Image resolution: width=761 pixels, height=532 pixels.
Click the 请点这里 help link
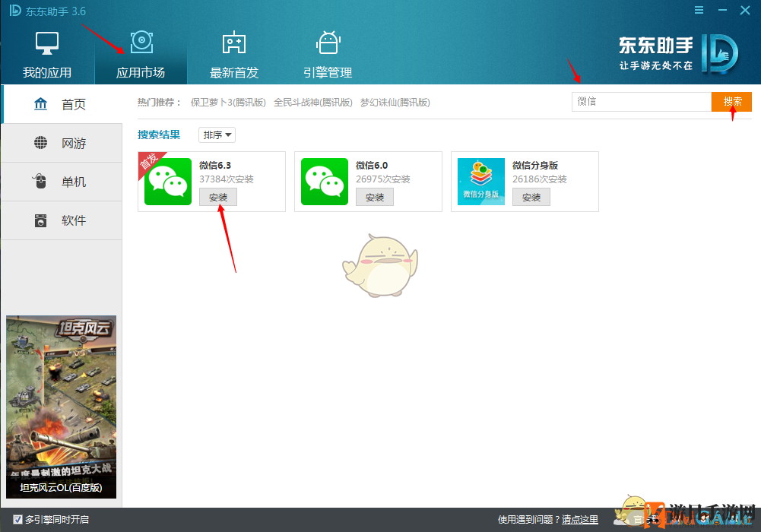(580, 519)
